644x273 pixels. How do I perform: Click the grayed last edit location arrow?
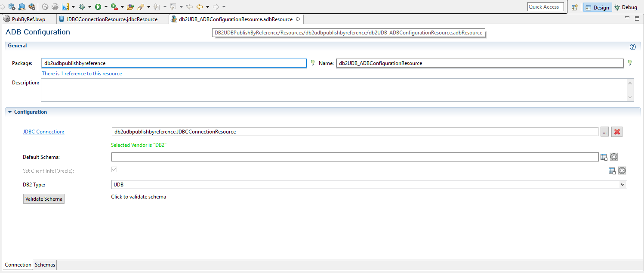[x=189, y=7]
